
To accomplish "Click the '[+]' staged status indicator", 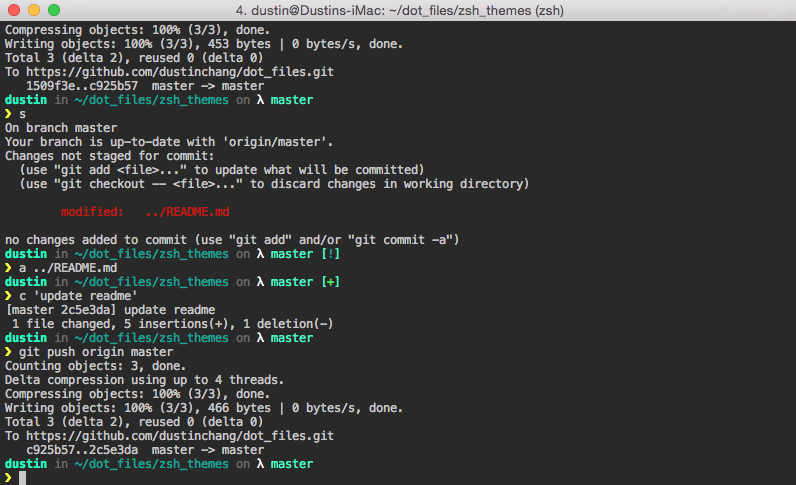I will [x=330, y=282].
